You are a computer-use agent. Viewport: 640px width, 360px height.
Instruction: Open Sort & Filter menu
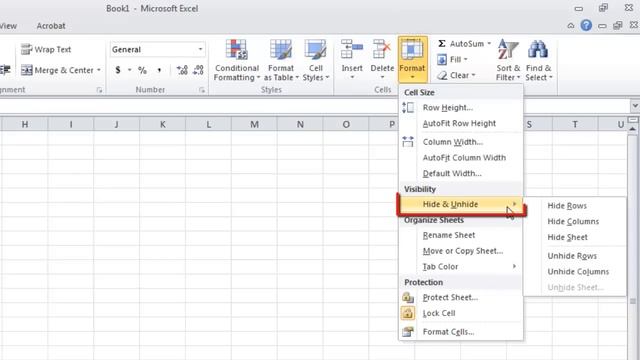[x=508, y=60]
